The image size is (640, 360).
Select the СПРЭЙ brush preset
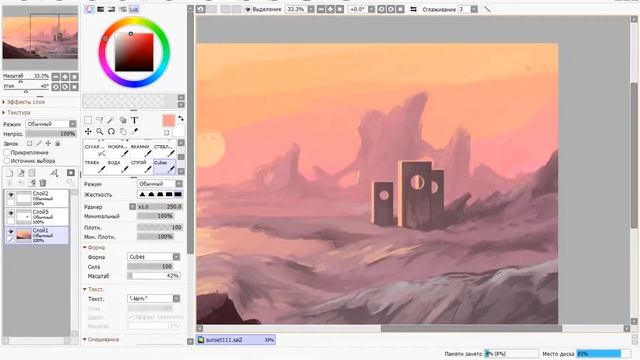click(141, 166)
